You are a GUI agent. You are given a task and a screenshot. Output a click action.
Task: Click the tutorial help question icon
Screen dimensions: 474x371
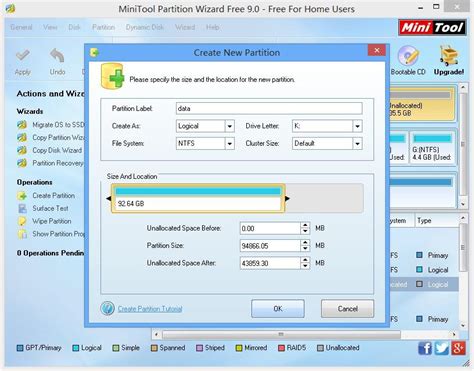(107, 308)
